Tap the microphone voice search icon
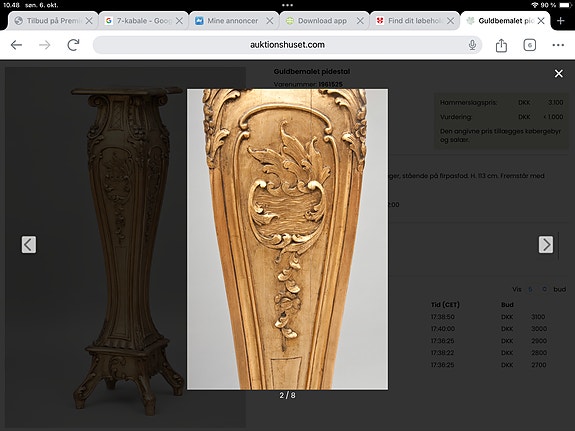 [472, 45]
